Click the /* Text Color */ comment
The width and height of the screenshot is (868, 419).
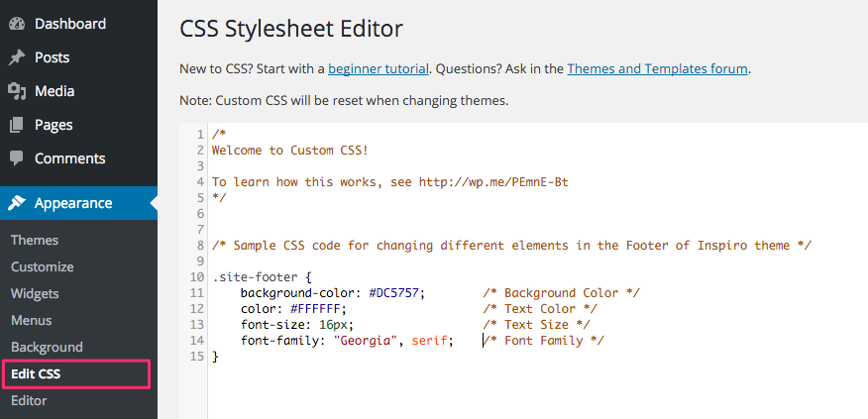[540, 309]
